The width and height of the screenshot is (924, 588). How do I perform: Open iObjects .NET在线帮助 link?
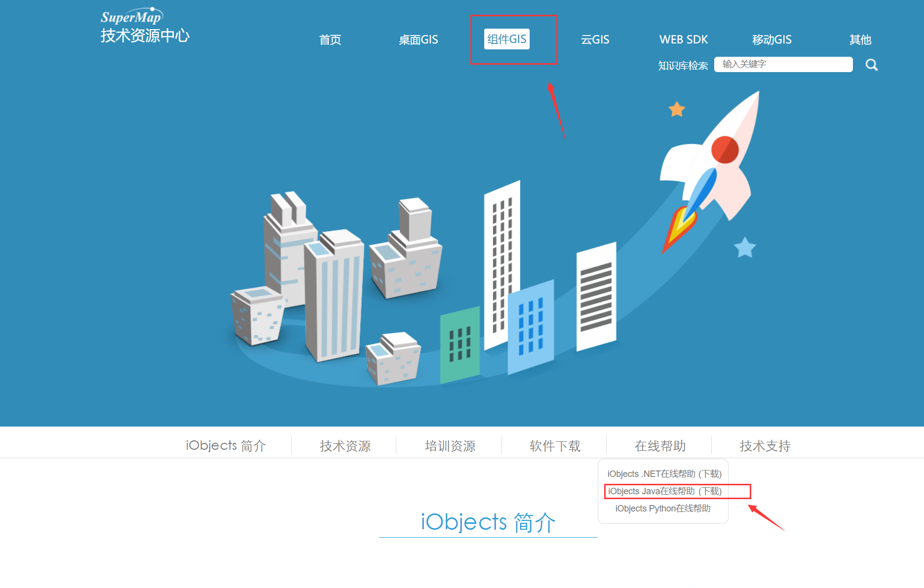coord(651,474)
